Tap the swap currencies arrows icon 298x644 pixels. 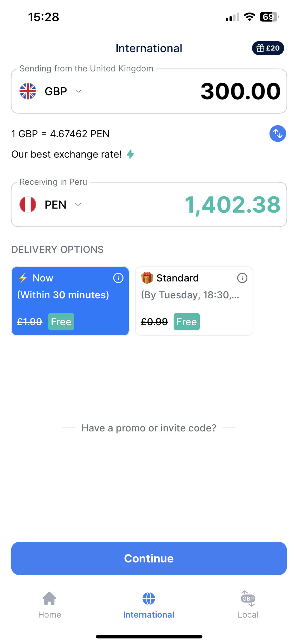pos(277,134)
